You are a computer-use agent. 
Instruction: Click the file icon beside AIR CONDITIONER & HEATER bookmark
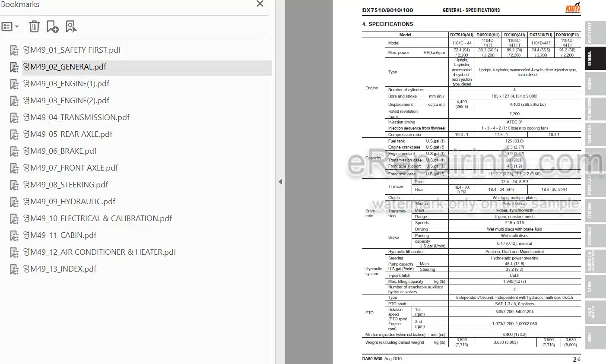click(x=14, y=253)
